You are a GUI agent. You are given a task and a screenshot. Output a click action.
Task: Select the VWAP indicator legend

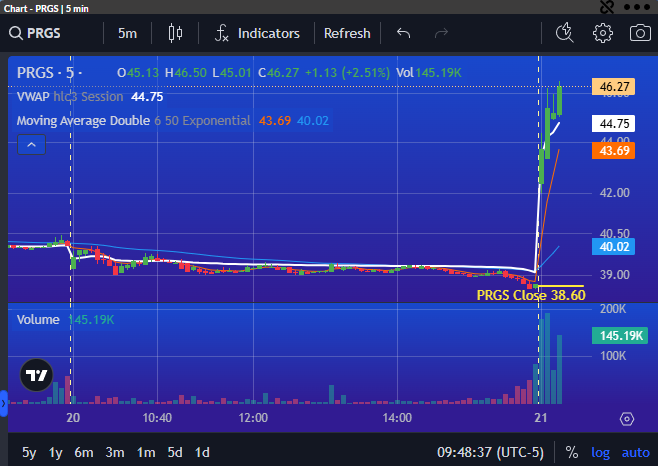tap(90, 97)
